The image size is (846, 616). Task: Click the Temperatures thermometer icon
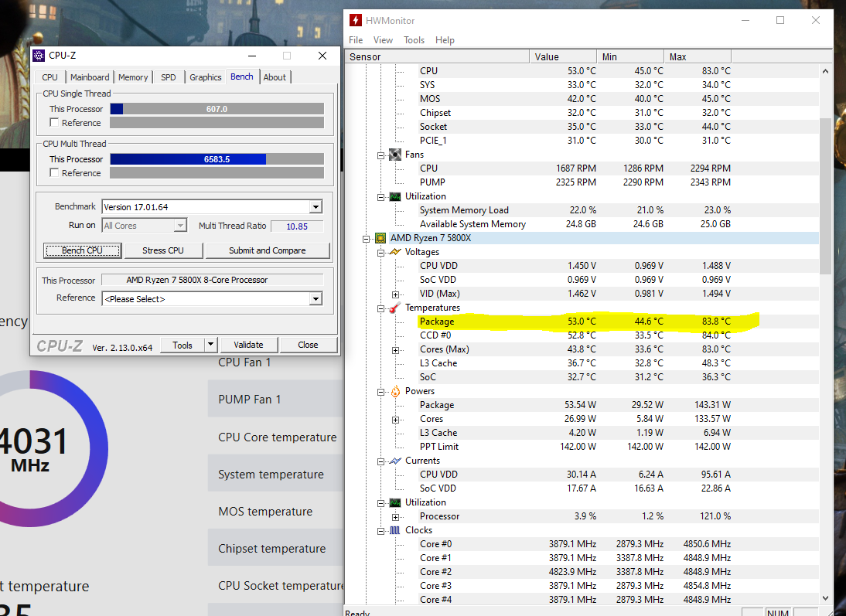[x=395, y=308]
